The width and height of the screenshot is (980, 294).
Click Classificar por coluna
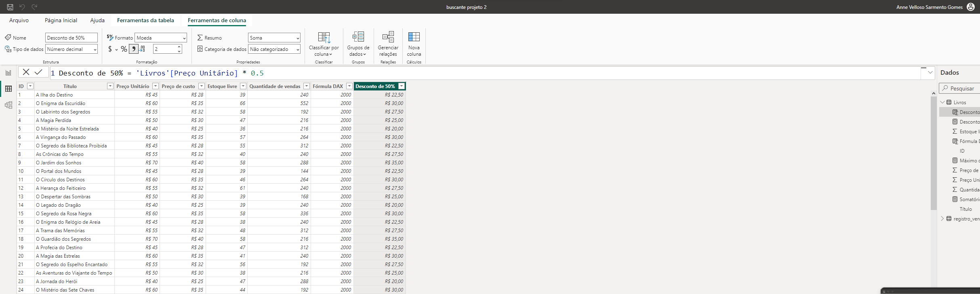coord(324,44)
